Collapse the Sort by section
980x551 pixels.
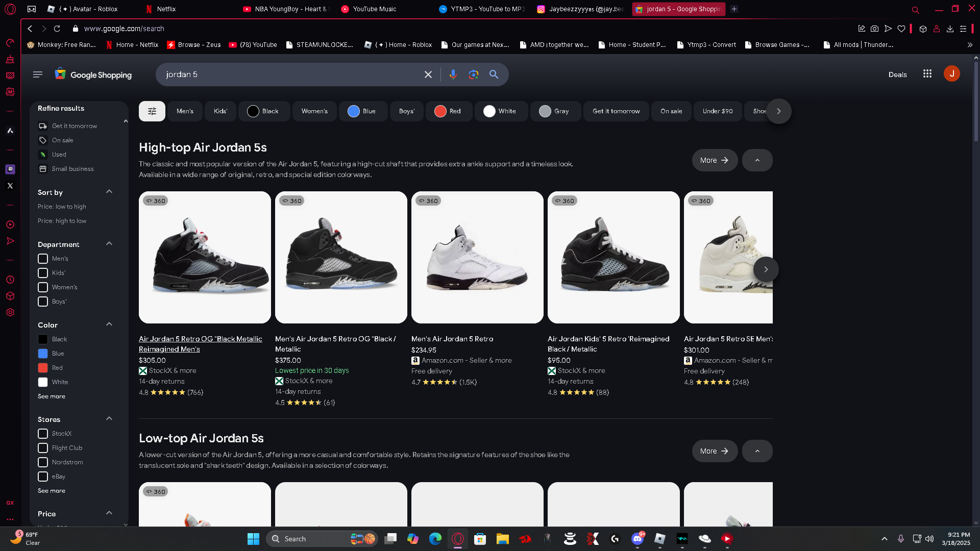coord(109,192)
